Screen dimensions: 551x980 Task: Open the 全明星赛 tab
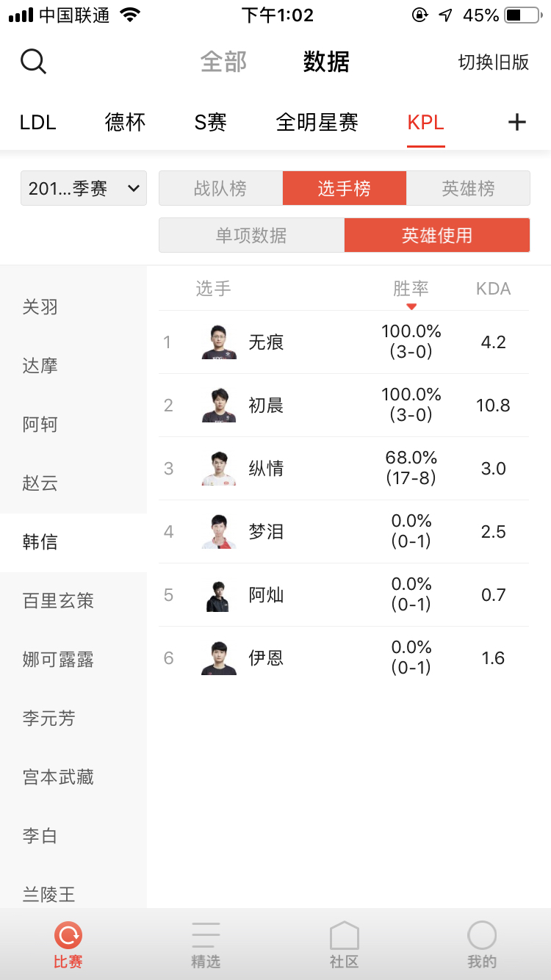(x=317, y=122)
